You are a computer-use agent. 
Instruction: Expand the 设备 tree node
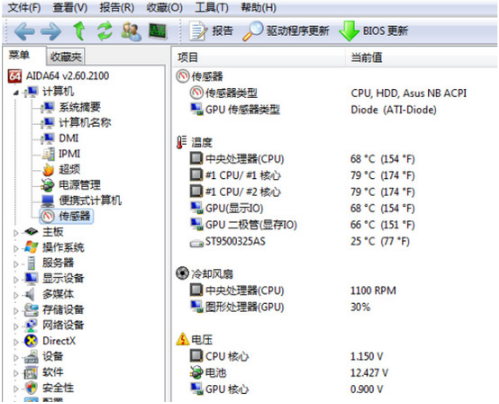pos(15,358)
